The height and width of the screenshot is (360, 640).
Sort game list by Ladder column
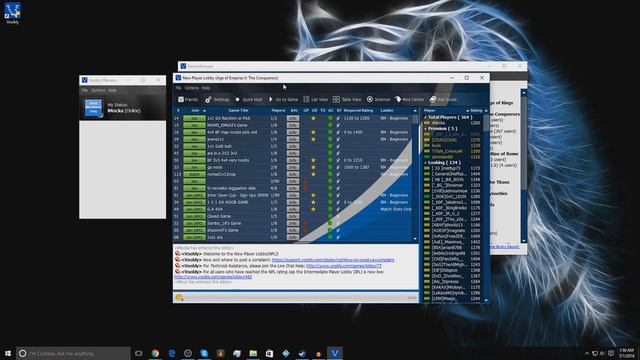(x=387, y=111)
